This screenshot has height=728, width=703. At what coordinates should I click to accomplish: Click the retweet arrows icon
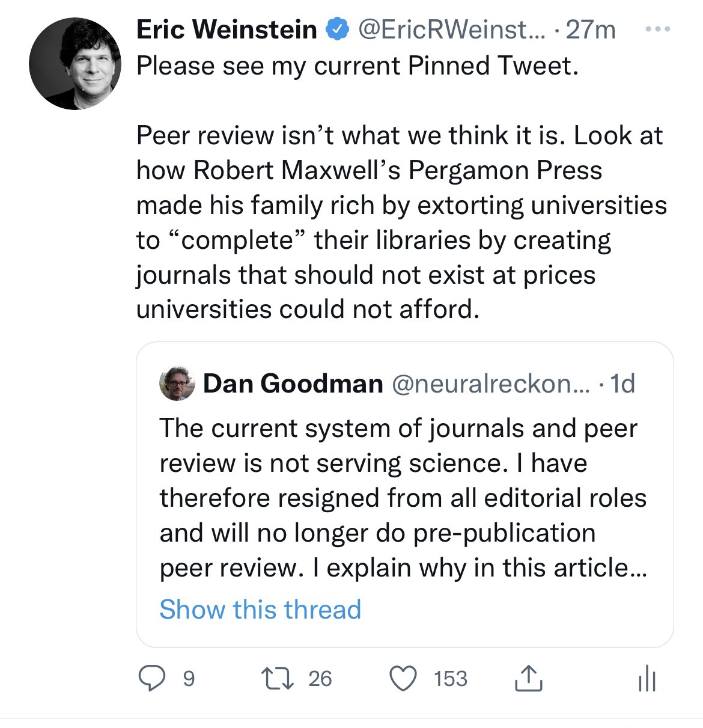click(x=279, y=679)
